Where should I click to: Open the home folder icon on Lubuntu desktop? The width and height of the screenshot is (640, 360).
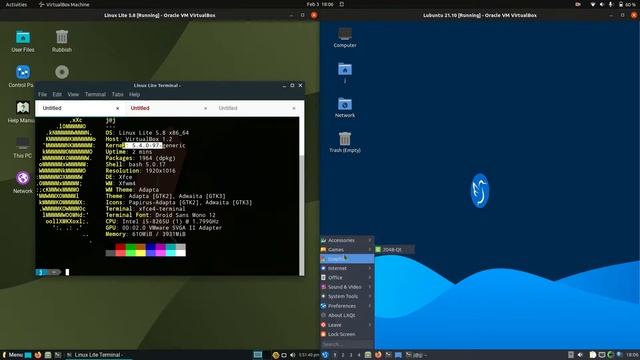click(x=345, y=73)
